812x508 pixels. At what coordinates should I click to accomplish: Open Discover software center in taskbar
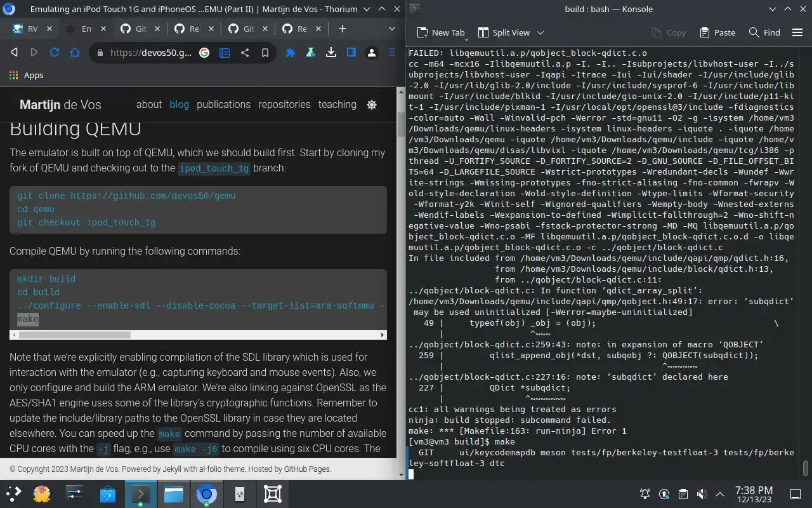(108, 493)
